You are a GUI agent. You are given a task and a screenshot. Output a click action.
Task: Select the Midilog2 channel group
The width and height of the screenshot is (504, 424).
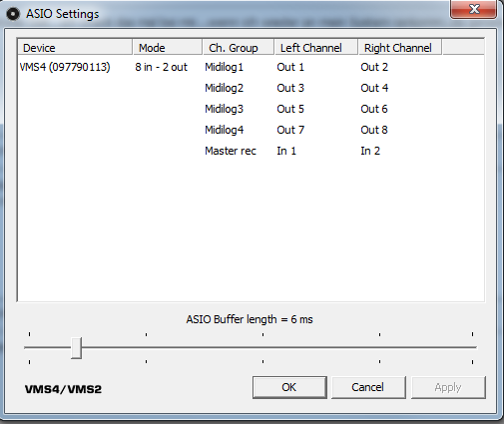(224, 88)
